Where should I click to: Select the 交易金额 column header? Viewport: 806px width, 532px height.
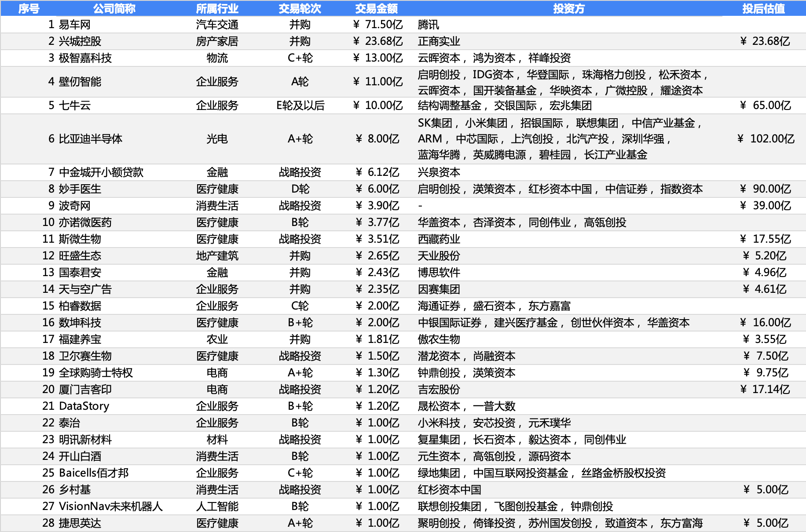pyautogui.click(x=376, y=9)
